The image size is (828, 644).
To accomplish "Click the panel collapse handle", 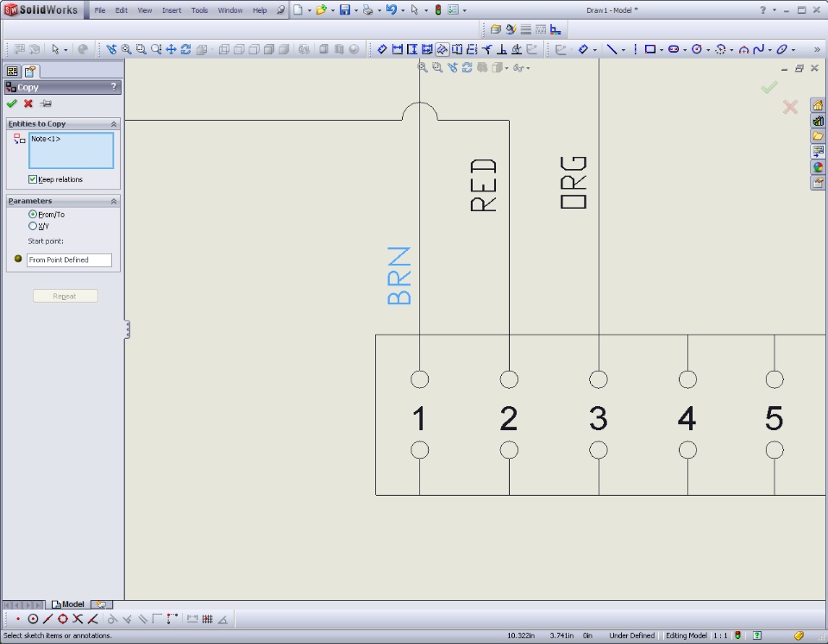I will click(x=128, y=329).
